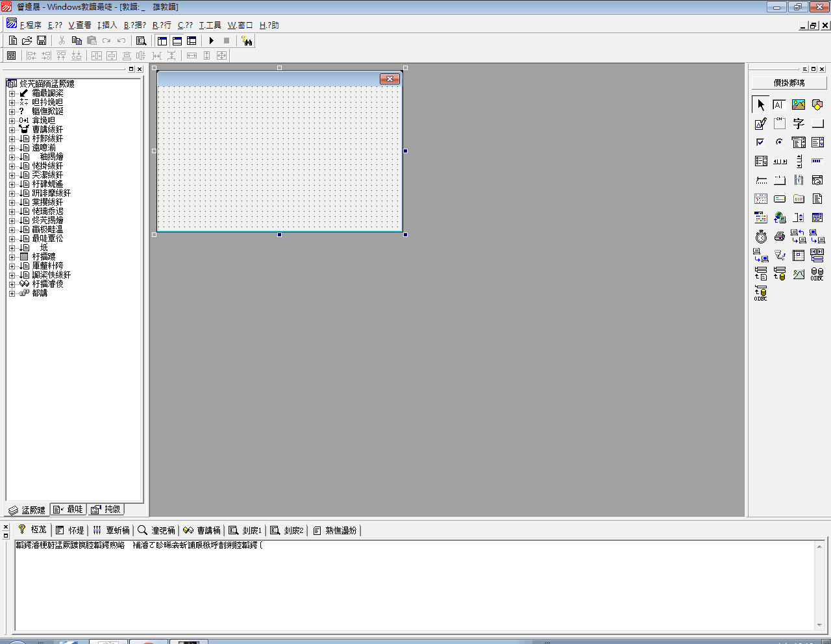
Task: Expand tree node with 0+1 icon
Action: click(12, 121)
